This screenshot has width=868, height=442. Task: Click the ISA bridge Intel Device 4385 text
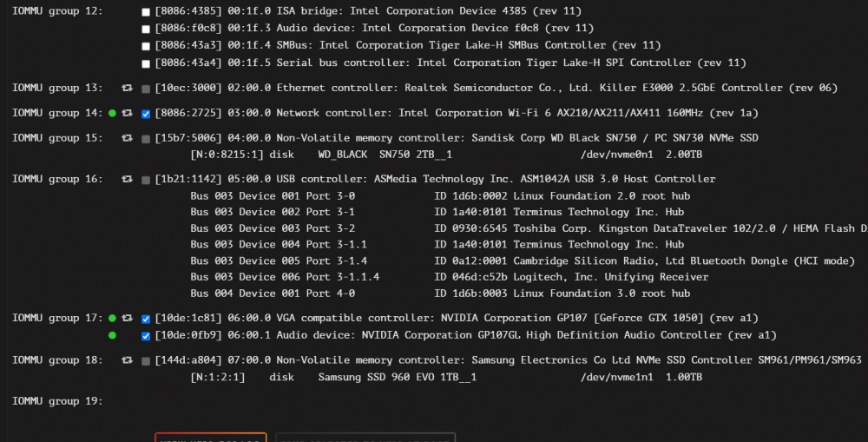[368, 11]
